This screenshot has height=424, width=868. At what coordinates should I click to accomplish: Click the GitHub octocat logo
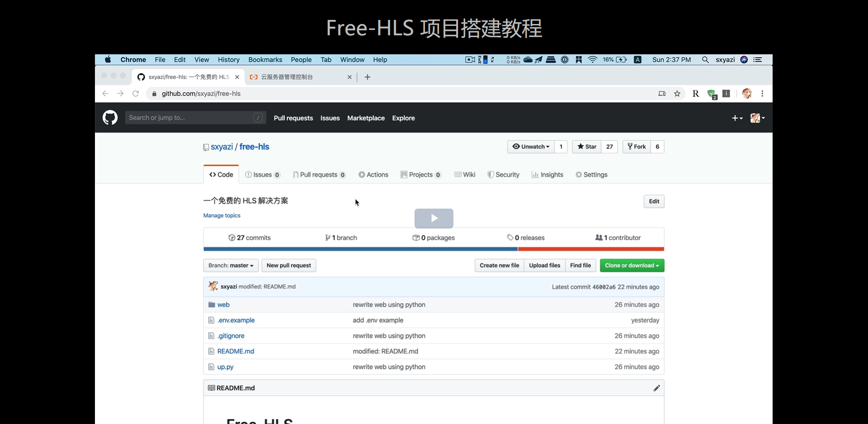110,118
